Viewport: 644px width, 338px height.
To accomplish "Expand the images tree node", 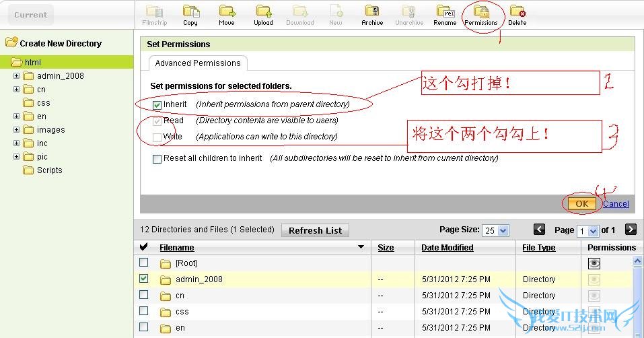I will tap(16, 129).
